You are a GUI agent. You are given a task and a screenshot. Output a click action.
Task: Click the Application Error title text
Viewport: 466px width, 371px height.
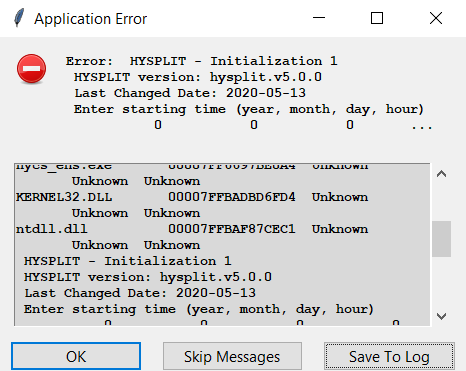pyautogui.click(x=90, y=19)
